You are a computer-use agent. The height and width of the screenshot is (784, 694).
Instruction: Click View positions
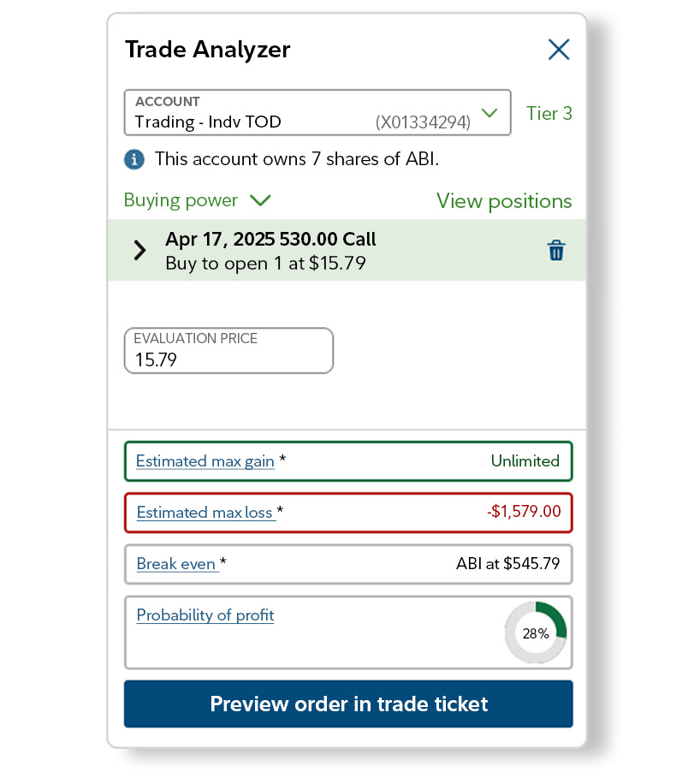(x=504, y=201)
